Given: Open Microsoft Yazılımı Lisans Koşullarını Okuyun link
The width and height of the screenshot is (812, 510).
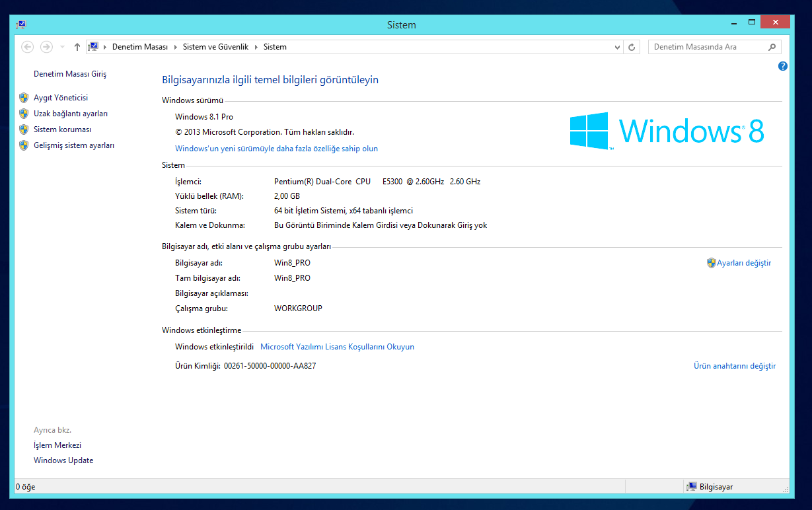Looking at the screenshot, I should 337,347.
